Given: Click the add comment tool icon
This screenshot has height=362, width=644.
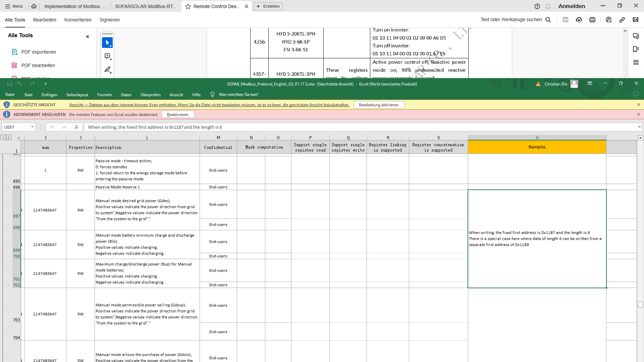Looking at the screenshot, I should 107,56.
